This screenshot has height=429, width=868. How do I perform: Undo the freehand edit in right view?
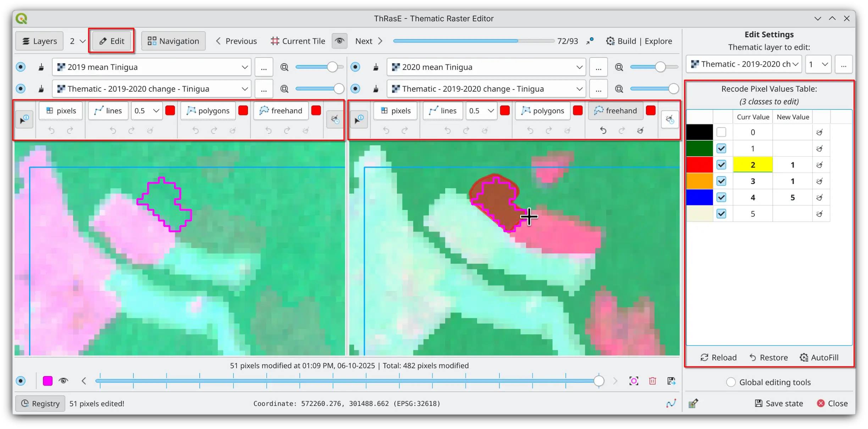pos(603,131)
